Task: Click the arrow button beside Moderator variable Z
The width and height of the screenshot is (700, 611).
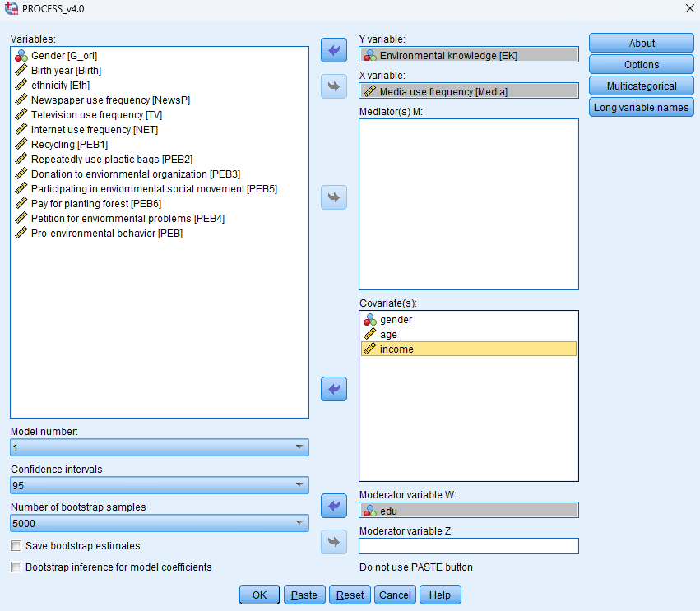Action: tap(333, 541)
